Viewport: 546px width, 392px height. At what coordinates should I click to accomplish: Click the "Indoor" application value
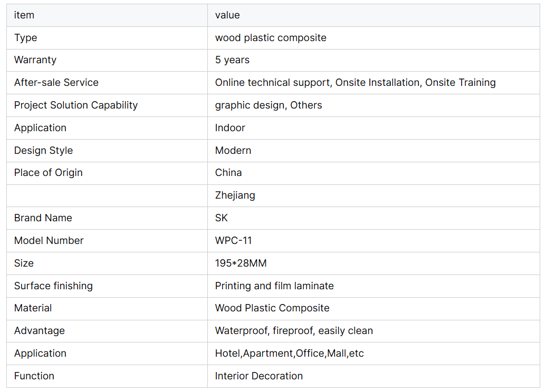[230, 128]
